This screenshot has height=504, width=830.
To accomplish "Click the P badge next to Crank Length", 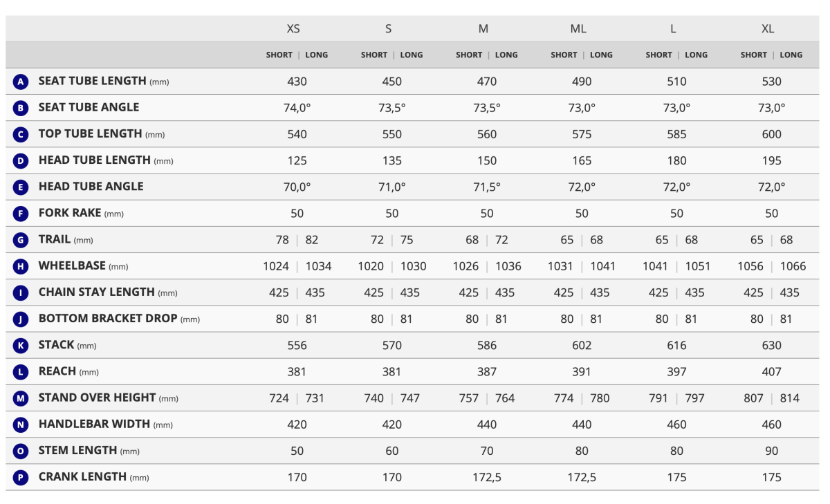I will 21,478.
